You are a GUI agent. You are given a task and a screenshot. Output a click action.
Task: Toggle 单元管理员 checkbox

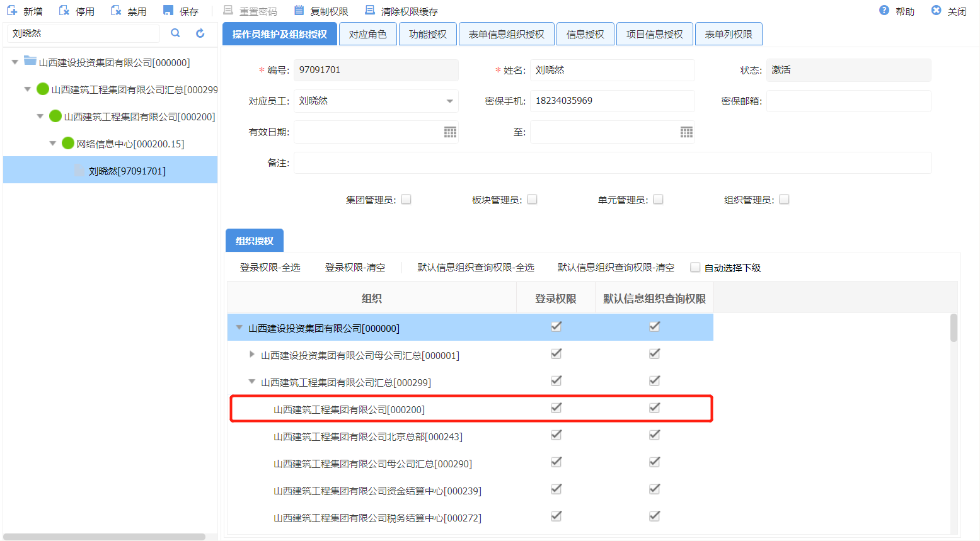pyautogui.click(x=659, y=200)
